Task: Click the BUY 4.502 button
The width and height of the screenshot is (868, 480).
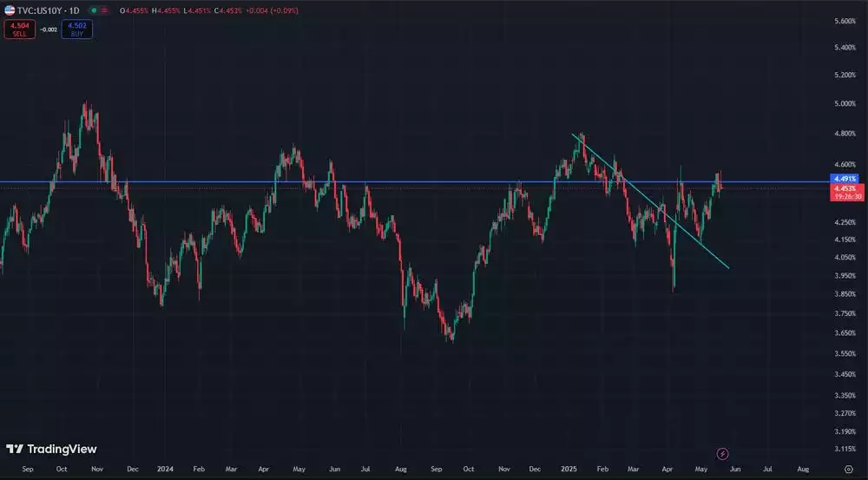Action: pyautogui.click(x=77, y=30)
